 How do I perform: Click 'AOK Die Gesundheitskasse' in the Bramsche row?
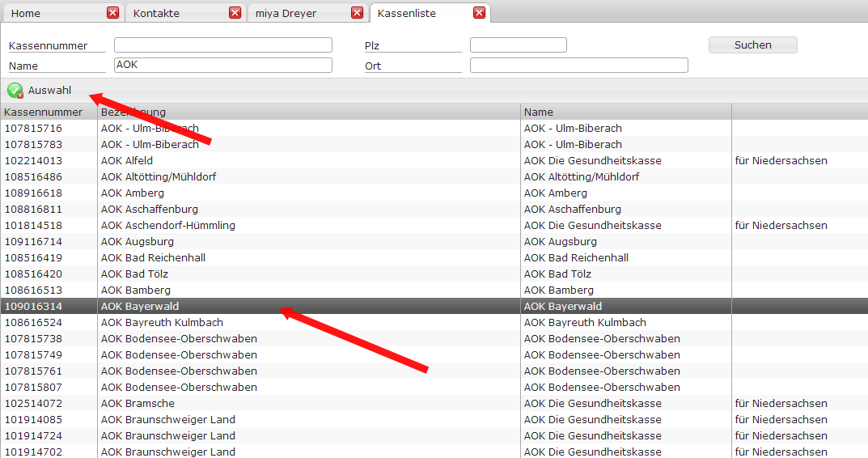point(593,403)
